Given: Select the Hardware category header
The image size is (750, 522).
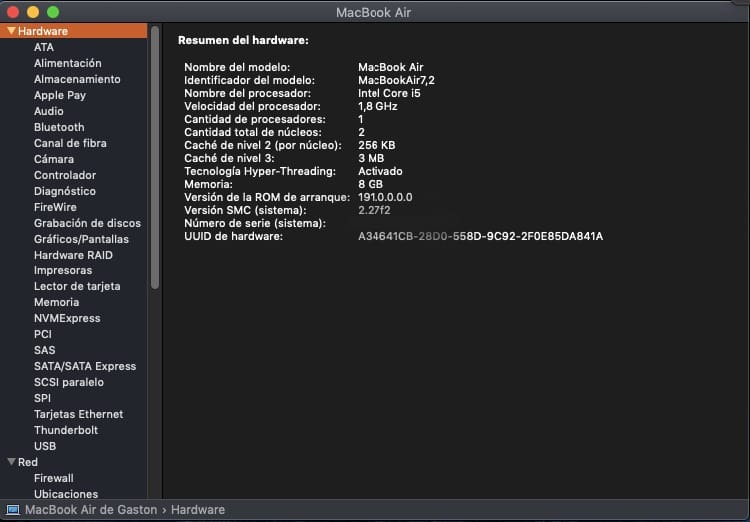Looking at the screenshot, I should point(74,31).
